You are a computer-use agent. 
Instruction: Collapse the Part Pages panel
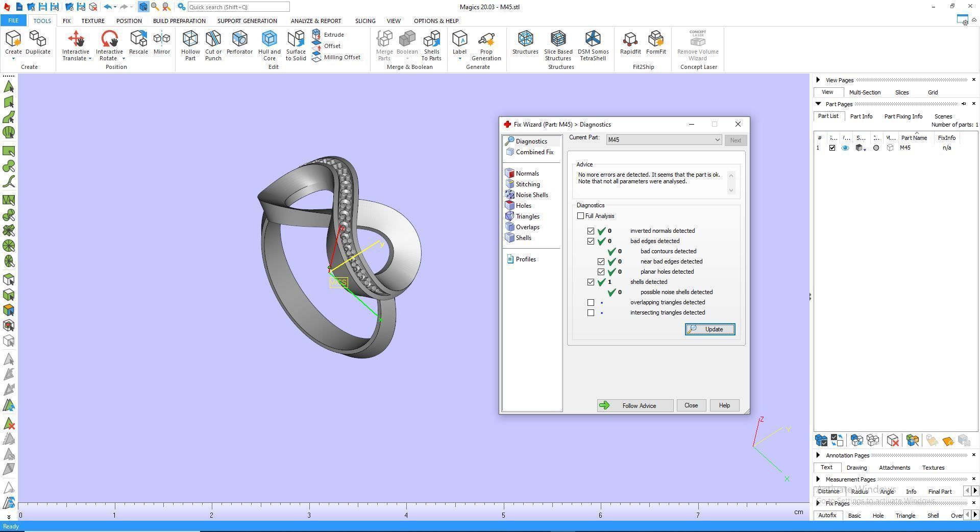pyautogui.click(x=818, y=104)
